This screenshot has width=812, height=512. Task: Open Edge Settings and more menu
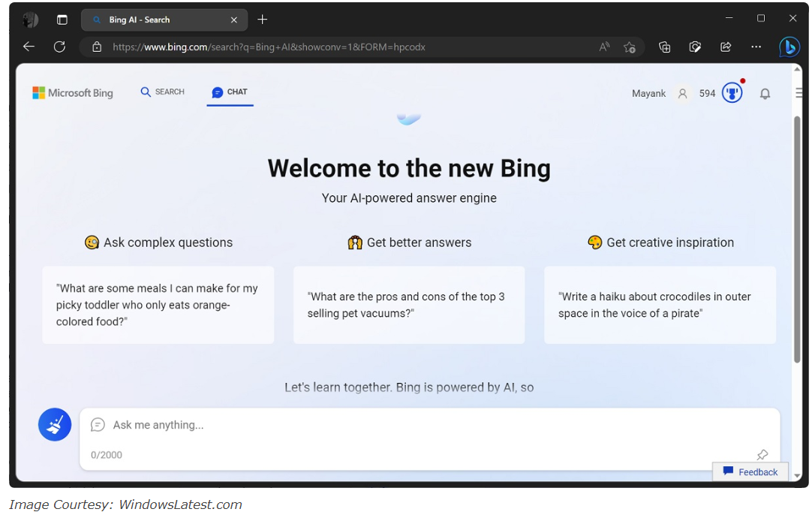pos(756,47)
